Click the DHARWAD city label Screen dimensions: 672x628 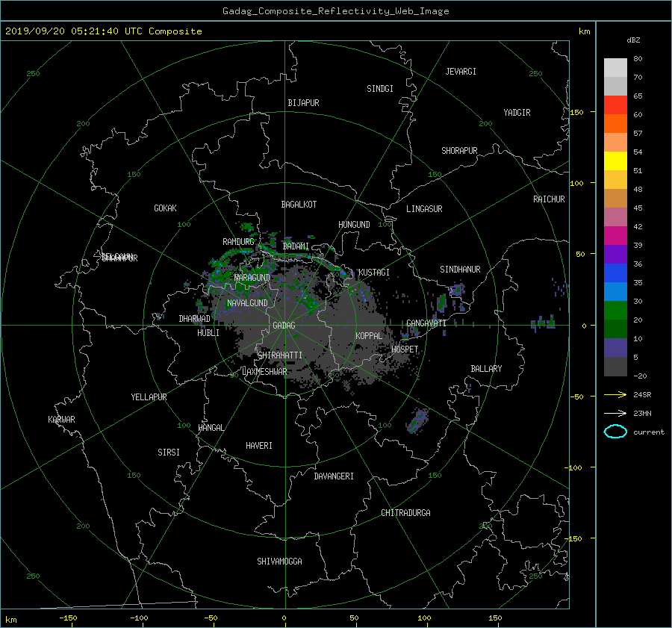click(x=195, y=319)
